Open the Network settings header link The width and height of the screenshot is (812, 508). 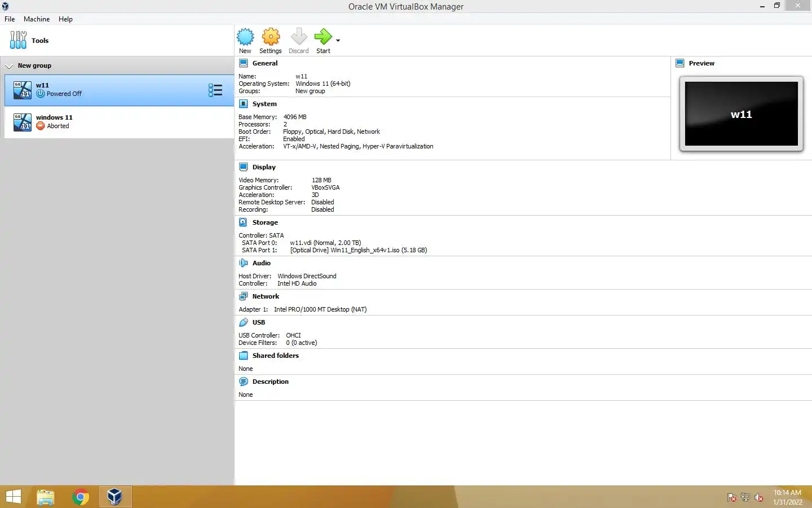click(266, 296)
